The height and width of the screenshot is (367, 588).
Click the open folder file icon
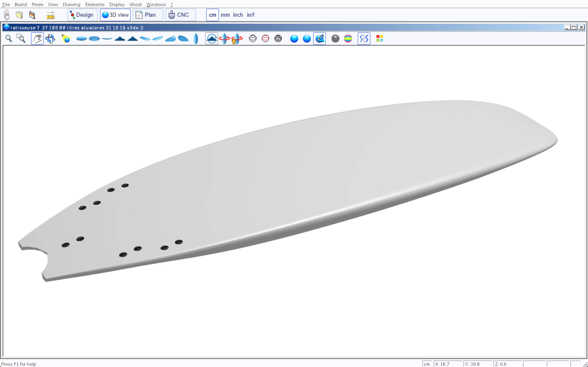point(19,15)
